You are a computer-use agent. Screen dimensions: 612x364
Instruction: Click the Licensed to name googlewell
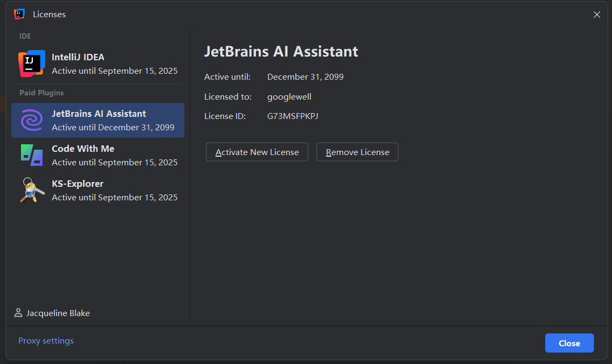[x=289, y=97]
